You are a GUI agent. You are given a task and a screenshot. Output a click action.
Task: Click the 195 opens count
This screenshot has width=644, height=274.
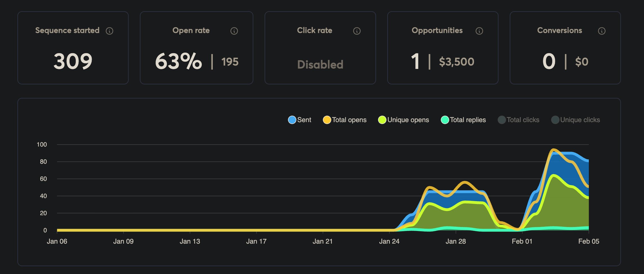(x=230, y=62)
